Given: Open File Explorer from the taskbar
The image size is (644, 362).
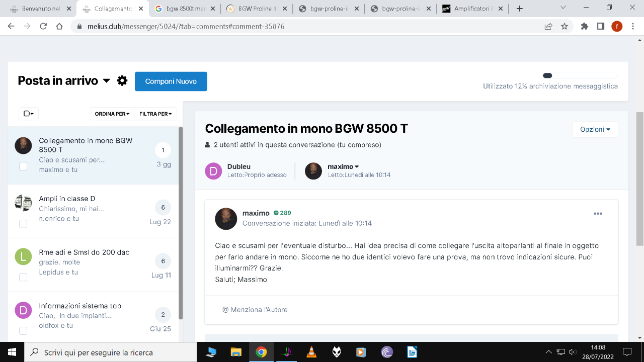Looking at the screenshot, I should [236, 352].
